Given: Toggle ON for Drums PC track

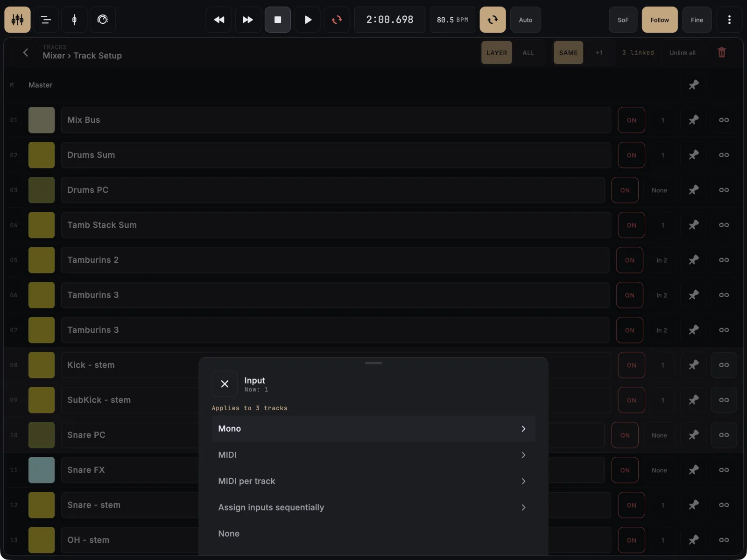Looking at the screenshot, I should (x=625, y=190).
